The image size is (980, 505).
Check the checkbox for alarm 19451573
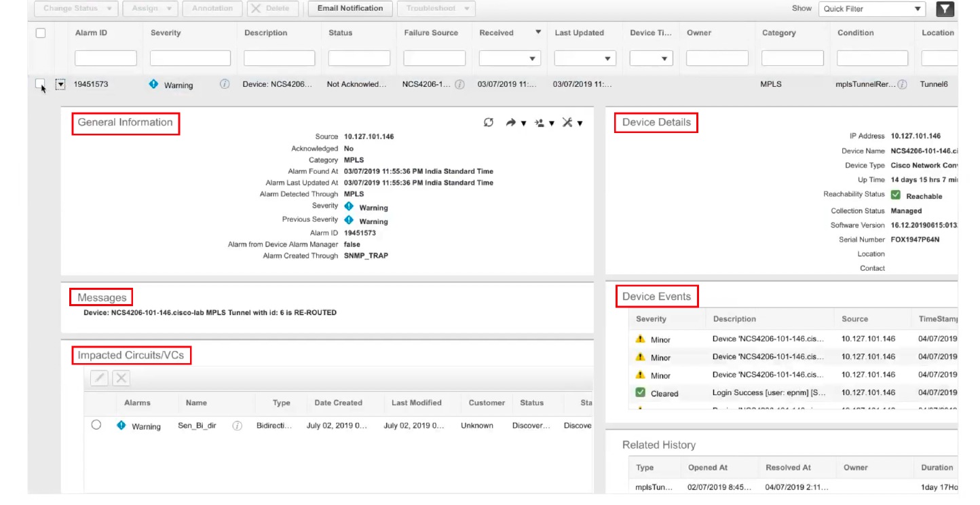point(39,84)
